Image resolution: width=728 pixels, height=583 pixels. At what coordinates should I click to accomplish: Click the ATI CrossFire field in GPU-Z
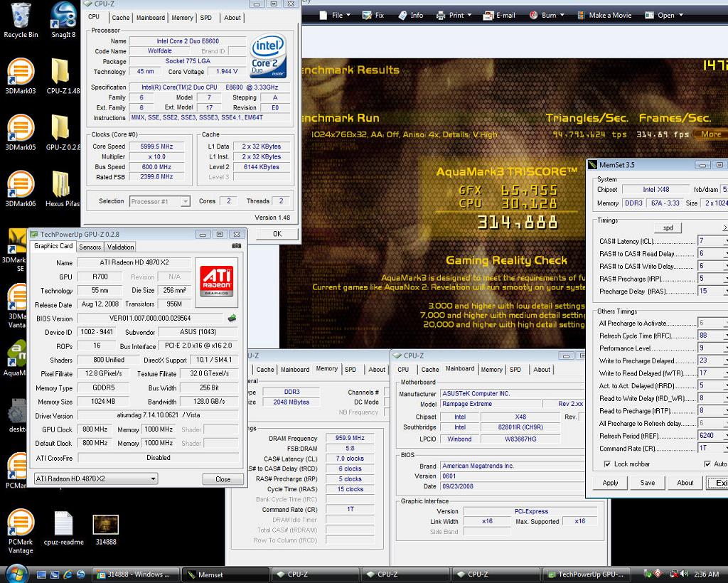coord(159,458)
